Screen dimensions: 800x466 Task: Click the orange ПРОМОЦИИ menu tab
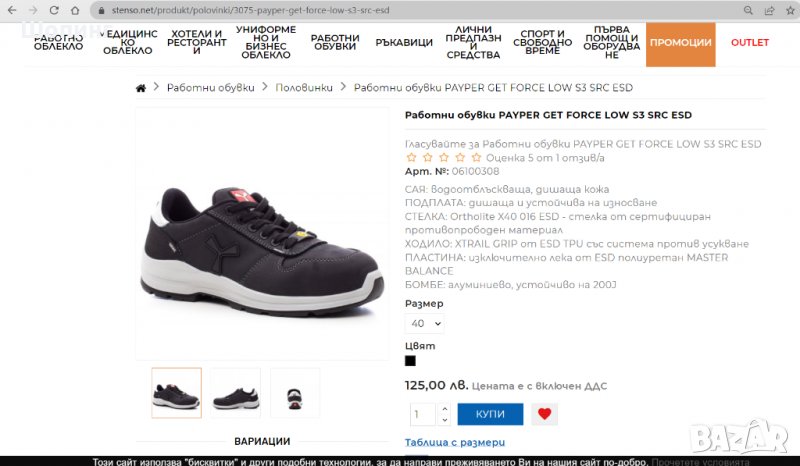click(681, 44)
